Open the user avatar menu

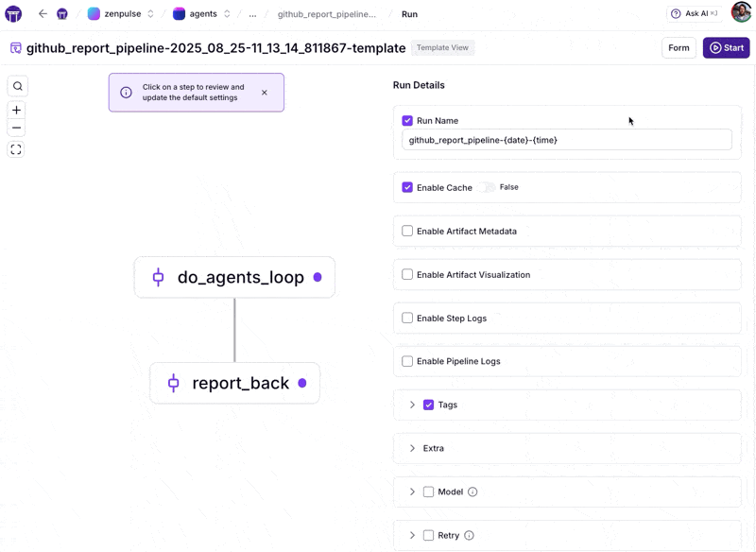741,13
